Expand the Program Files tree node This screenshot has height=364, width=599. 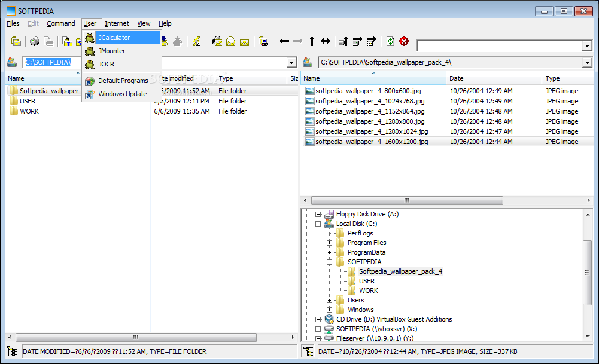click(329, 243)
